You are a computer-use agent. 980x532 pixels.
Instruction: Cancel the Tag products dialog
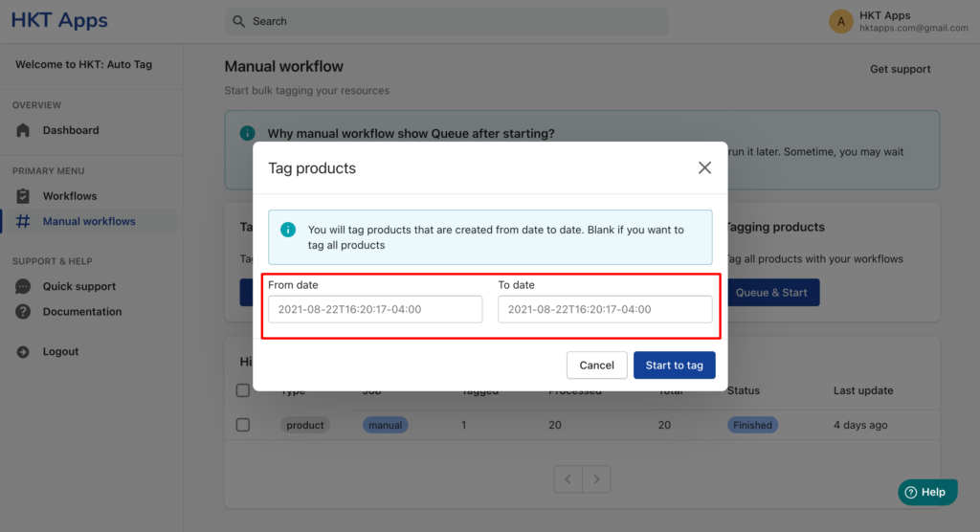tap(597, 366)
